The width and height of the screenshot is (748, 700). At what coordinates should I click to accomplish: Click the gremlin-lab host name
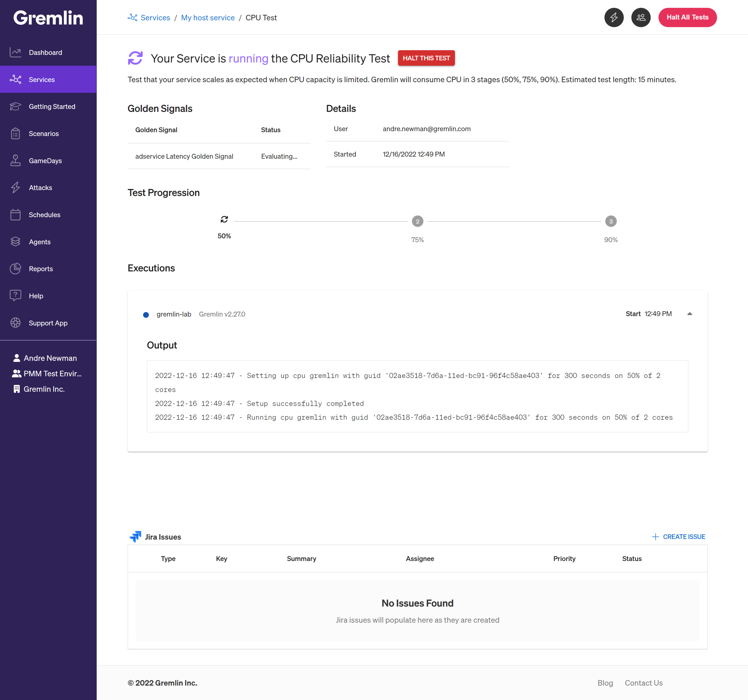coord(174,314)
